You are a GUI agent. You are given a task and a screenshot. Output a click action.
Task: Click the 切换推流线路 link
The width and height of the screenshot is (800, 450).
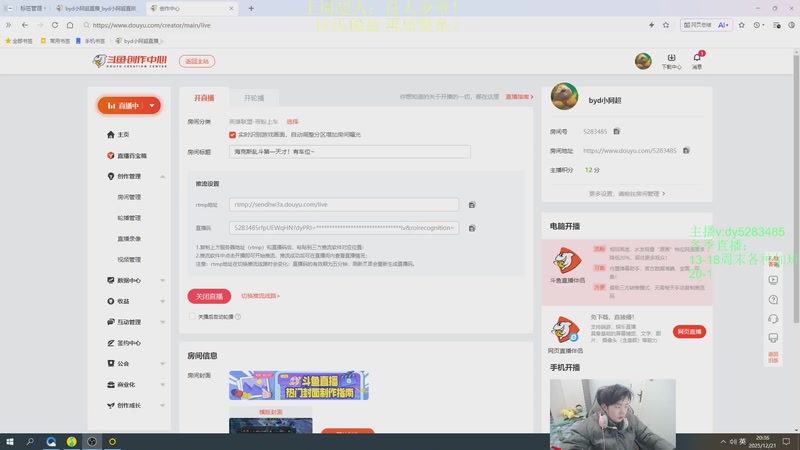click(260, 296)
